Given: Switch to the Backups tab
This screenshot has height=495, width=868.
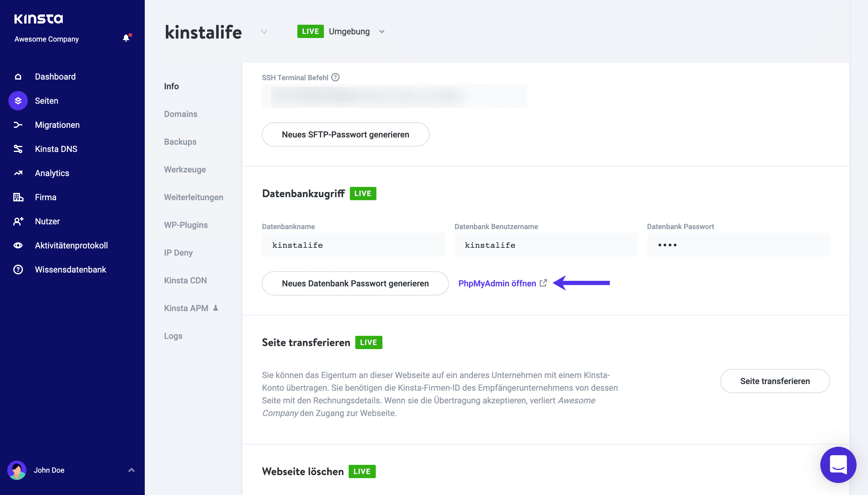Looking at the screenshot, I should tap(180, 142).
